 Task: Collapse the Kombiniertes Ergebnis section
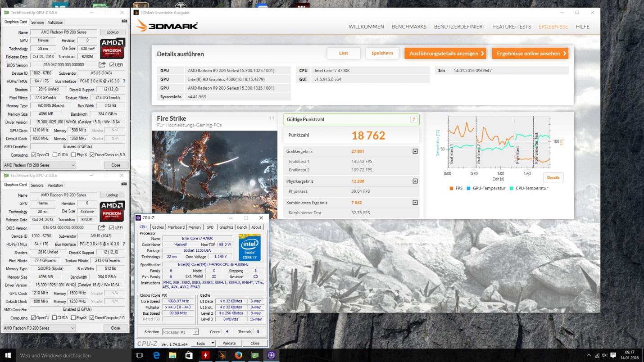click(415, 203)
